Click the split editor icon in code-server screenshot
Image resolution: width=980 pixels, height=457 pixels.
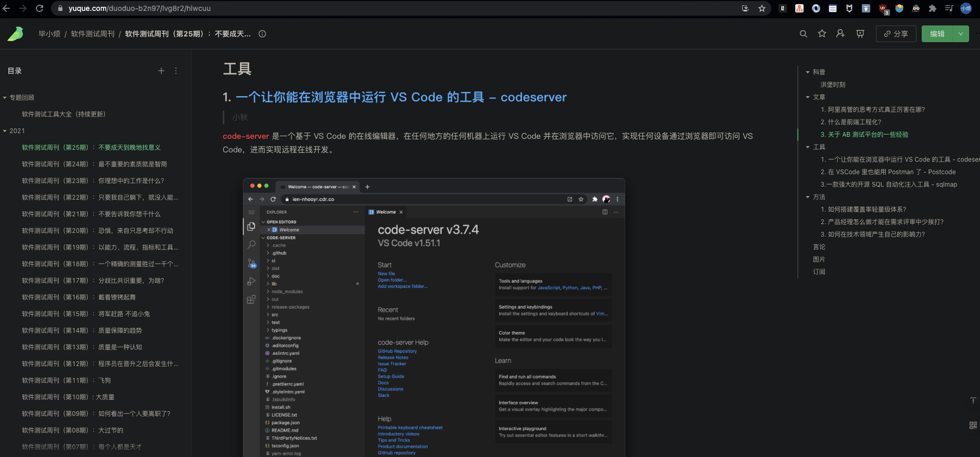tap(605, 212)
